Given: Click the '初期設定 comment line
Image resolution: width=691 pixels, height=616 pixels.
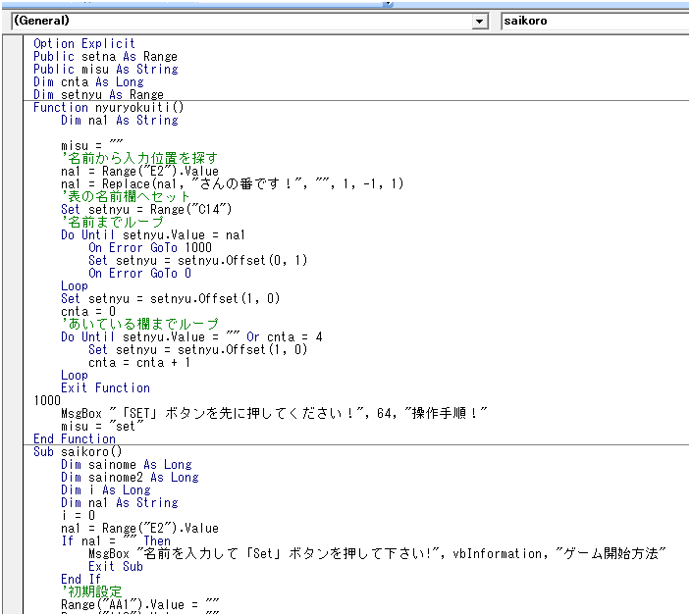Looking at the screenshot, I should [x=91, y=592].
